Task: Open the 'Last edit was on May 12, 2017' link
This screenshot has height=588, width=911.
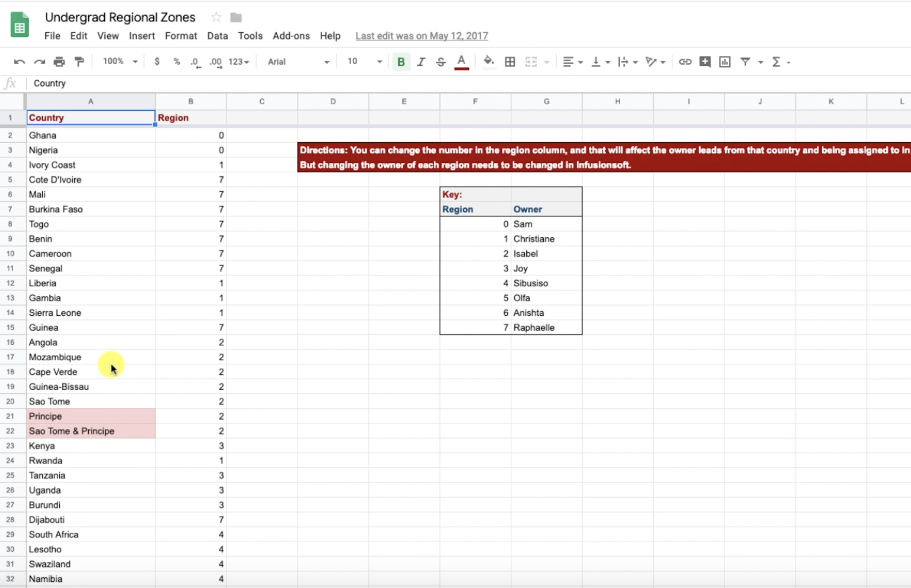Action: 421,36
